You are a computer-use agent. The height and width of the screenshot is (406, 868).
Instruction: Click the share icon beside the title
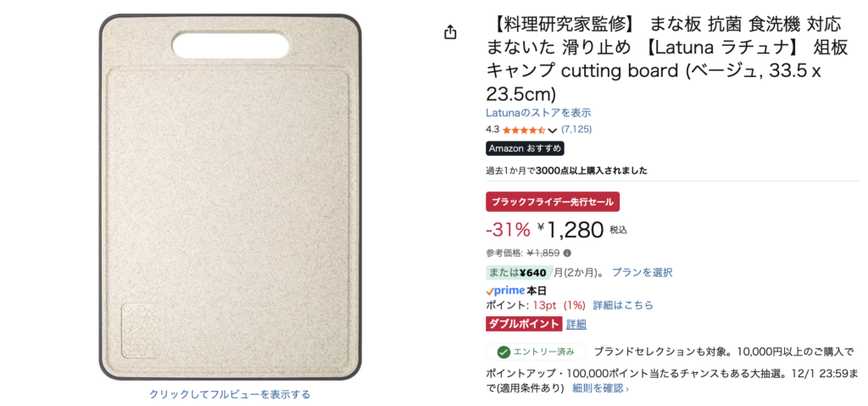point(450,32)
